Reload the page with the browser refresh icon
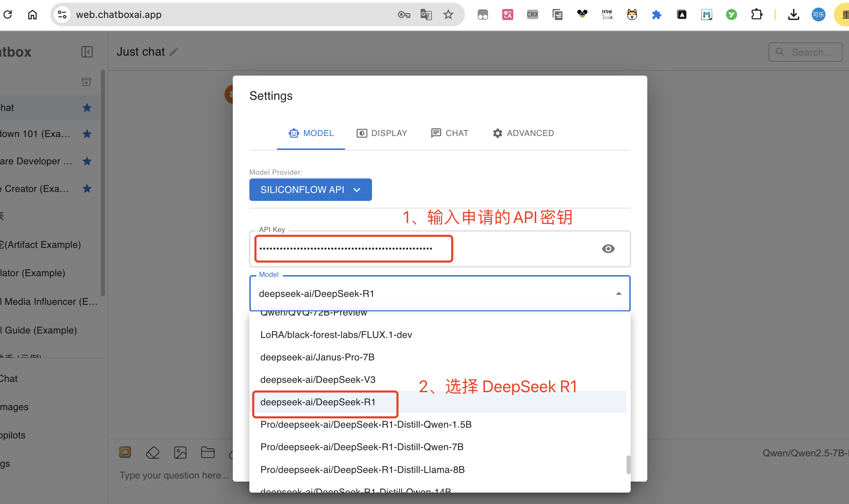The image size is (849, 504). coord(8,14)
